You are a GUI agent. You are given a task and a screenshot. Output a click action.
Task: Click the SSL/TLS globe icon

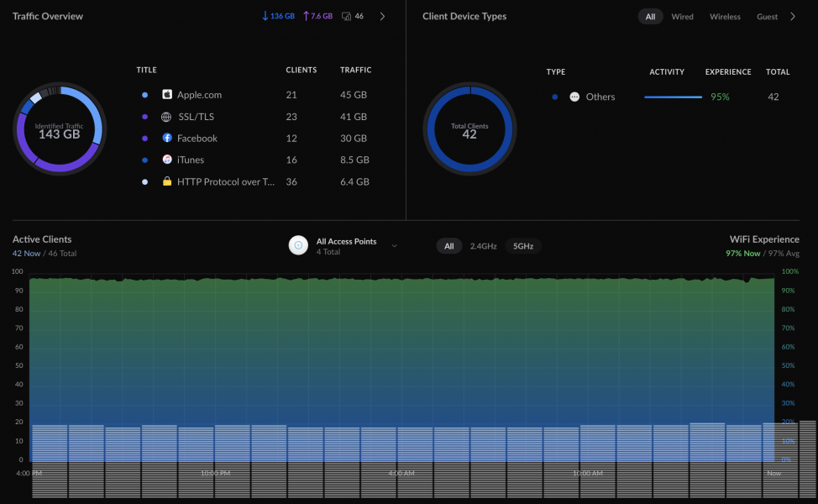click(166, 117)
